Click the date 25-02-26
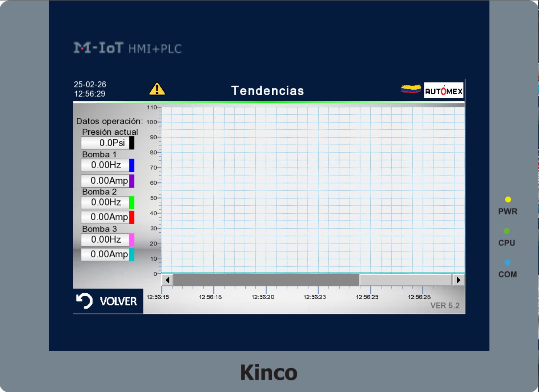This screenshot has width=539, height=392. (90, 84)
